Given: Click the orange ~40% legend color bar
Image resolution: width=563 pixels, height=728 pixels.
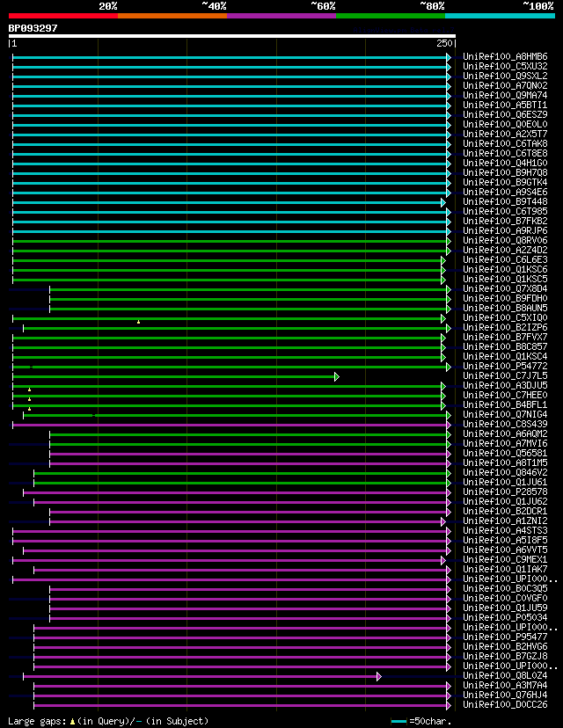Looking at the screenshot, I should pos(172,16).
